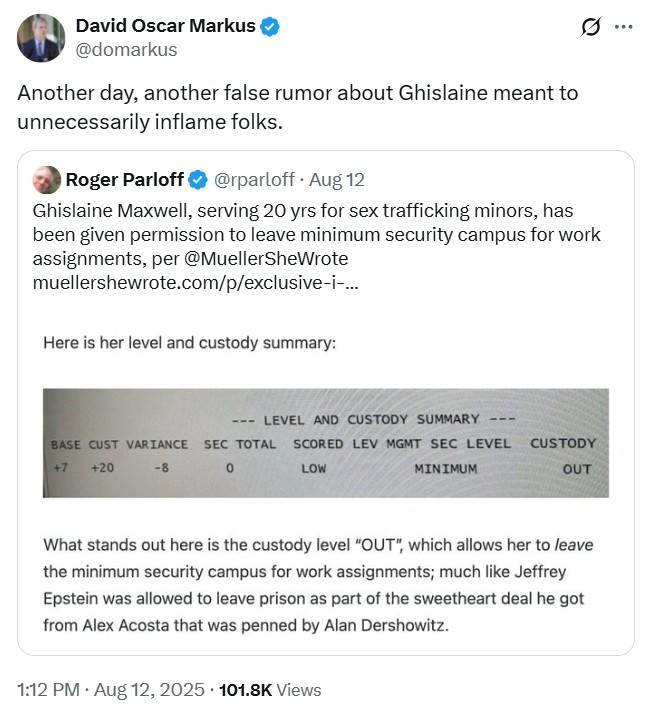Open quoted tweet's Aug 12 date

coord(337,180)
